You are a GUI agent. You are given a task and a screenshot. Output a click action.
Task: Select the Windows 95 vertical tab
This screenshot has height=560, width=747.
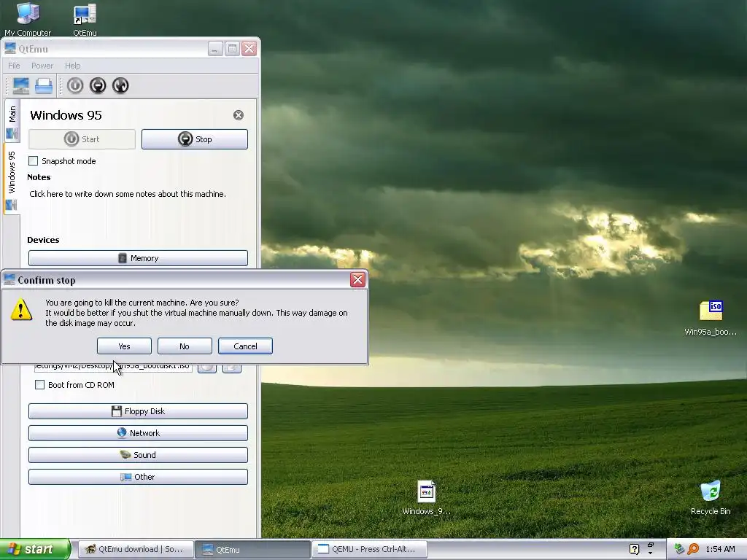[x=12, y=179]
